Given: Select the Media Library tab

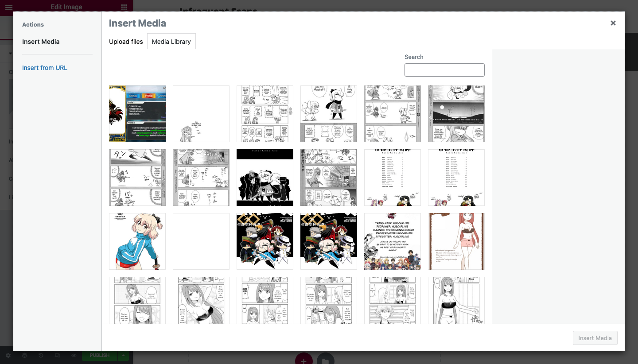Looking at the screenshot, I should 171,42.
